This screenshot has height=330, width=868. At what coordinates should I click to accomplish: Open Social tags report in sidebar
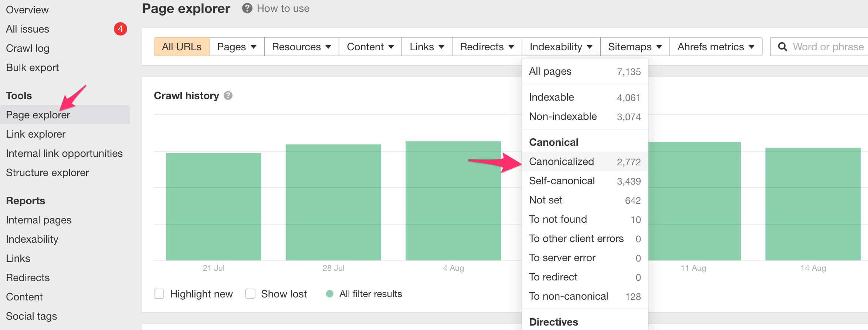31,316
